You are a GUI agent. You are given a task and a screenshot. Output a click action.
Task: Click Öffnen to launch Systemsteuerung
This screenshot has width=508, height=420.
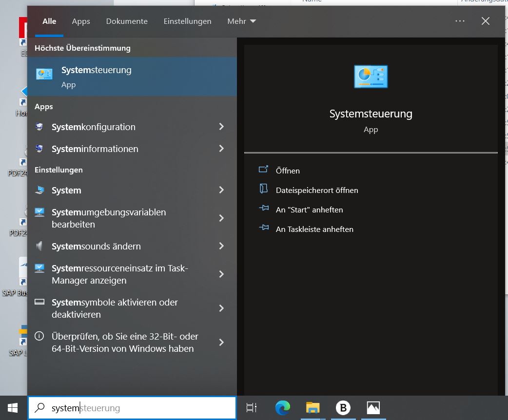[x=288, y=171]
